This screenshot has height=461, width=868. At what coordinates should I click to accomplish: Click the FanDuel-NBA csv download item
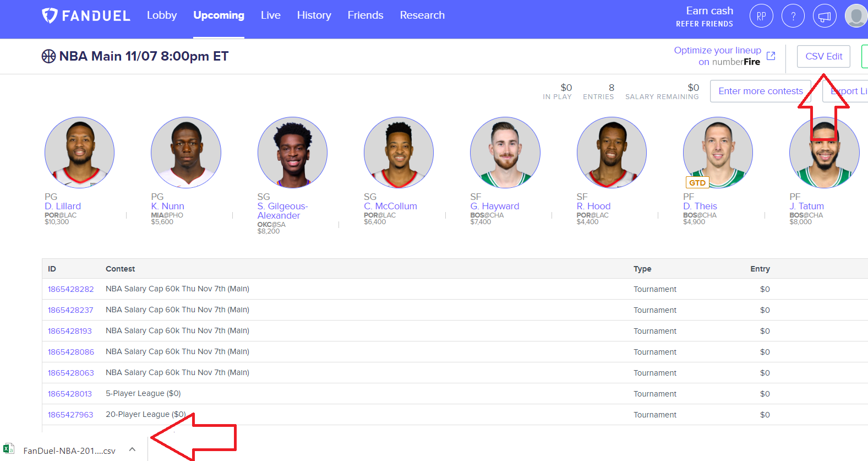tap(69, 451)
